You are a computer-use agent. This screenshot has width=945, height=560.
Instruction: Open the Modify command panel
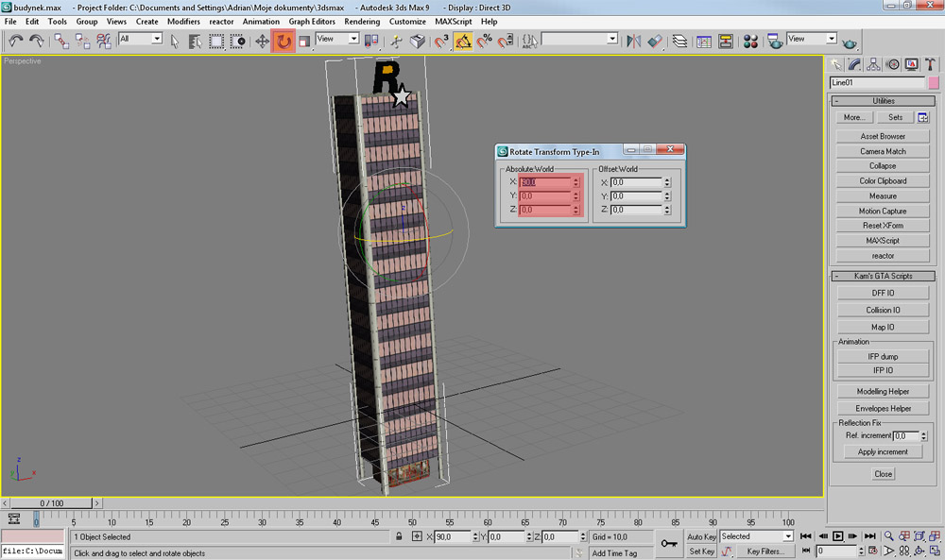tap(854, 64)
